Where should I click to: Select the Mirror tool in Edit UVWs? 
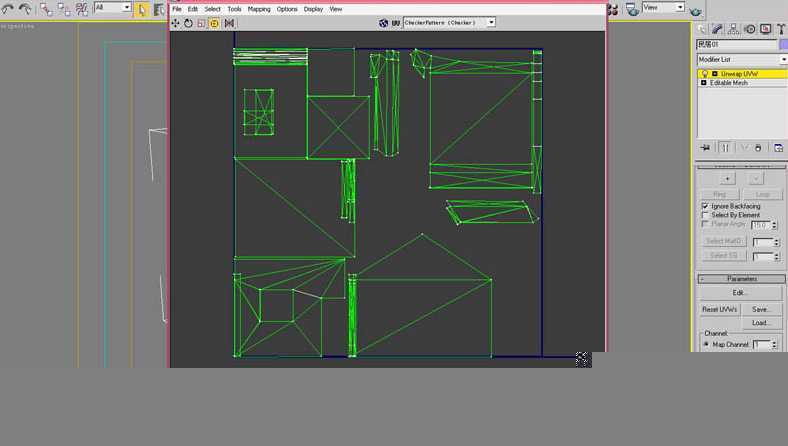(230, 23)
